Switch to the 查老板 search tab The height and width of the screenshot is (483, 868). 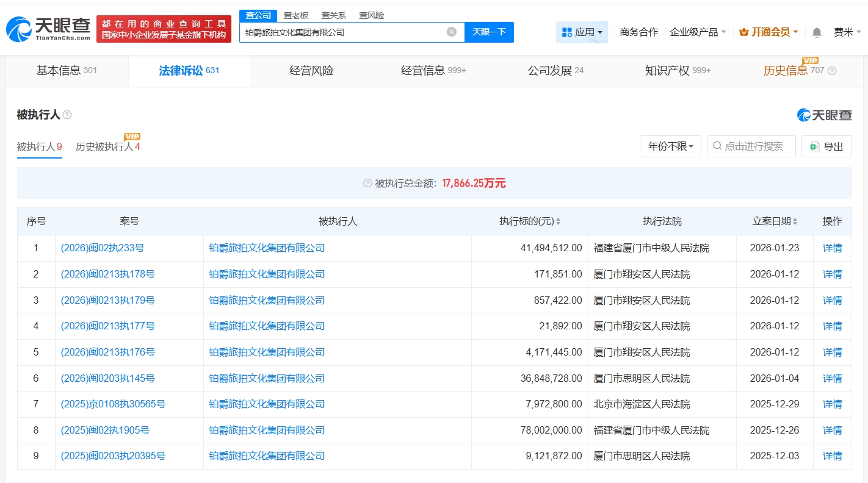[x=295, y=15]
